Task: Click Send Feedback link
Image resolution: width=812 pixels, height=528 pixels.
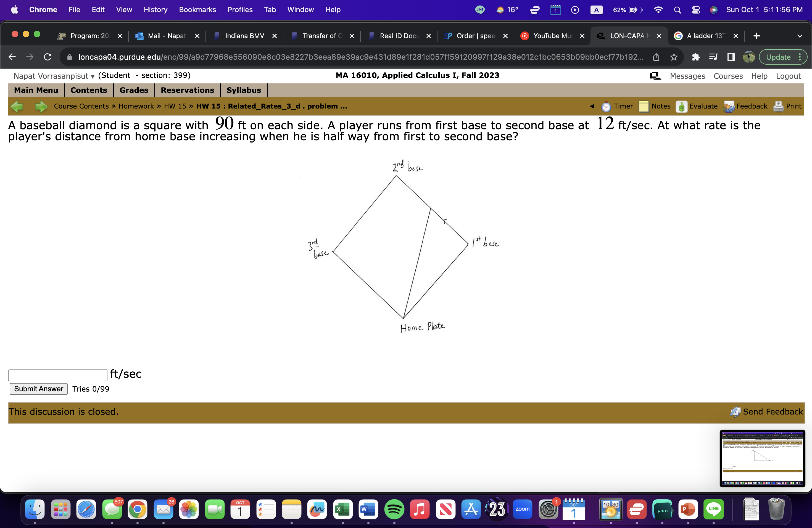Action: coord(773,412)
